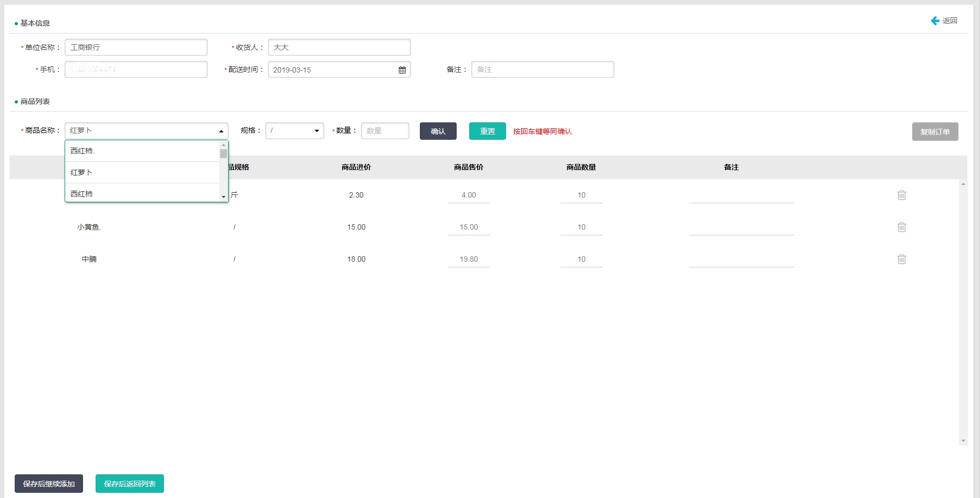Screen dimensions: 980x498
Task: Click 保存后继续添加 button
Action: [x=49, y=484]
